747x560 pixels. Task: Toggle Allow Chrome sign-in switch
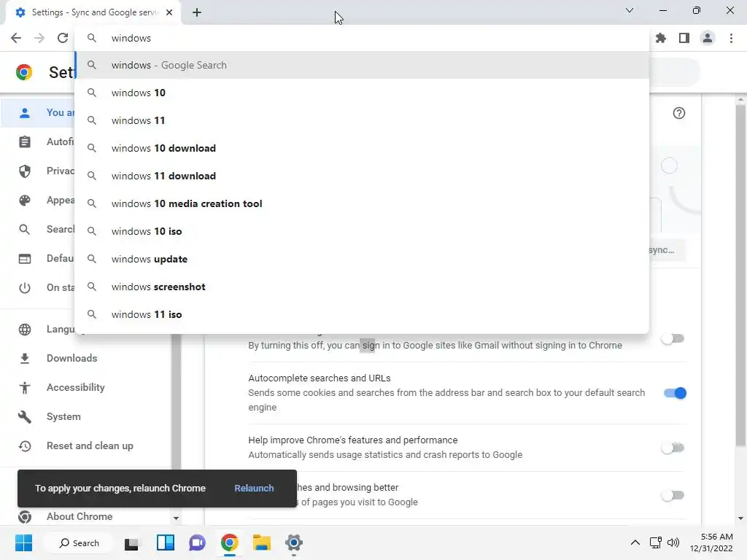(x=673, y=338)
